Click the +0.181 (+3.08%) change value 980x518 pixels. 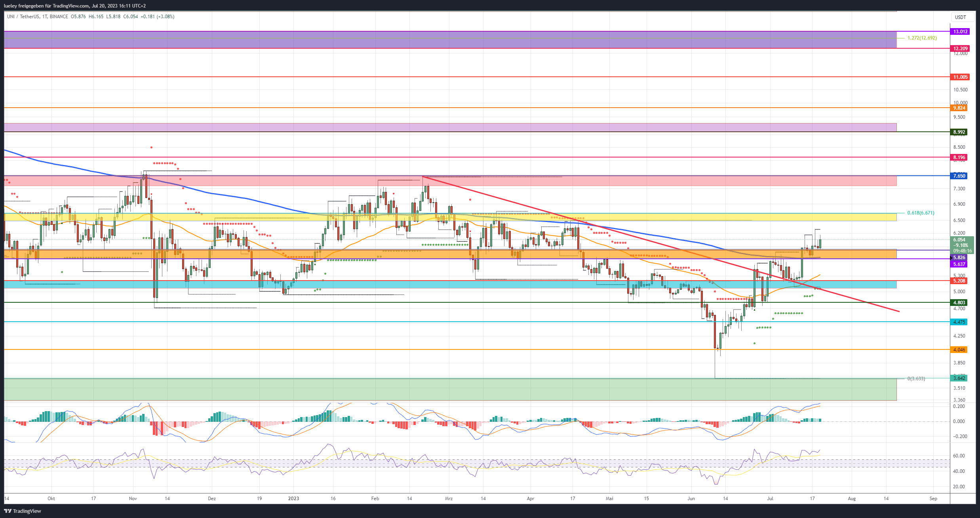(x=158, y=17)
